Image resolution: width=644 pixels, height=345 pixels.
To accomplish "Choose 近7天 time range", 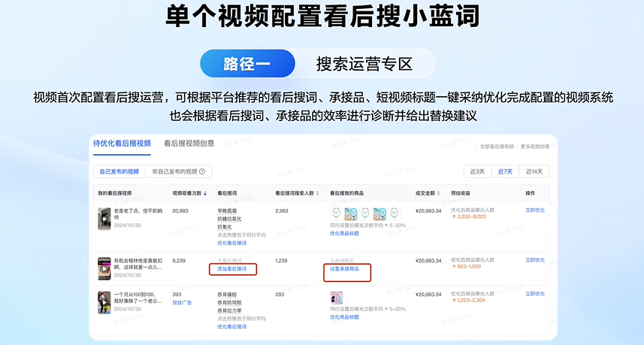I will point(506,171).
